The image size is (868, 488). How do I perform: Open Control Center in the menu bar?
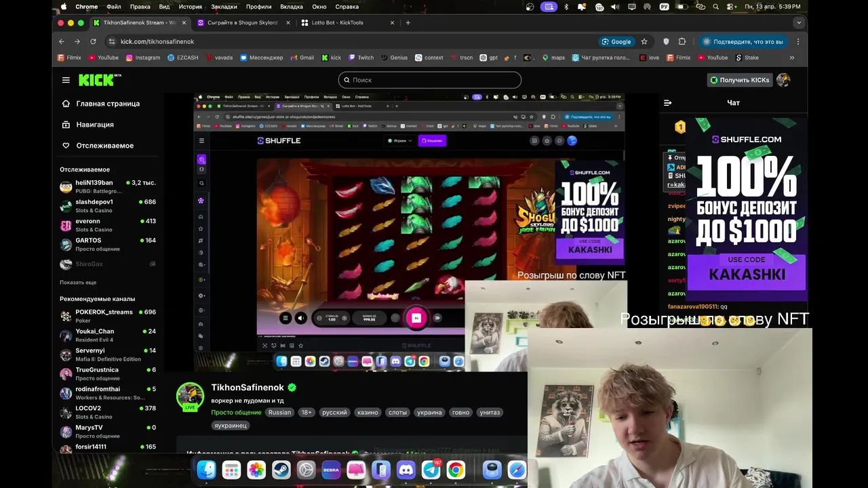click(731, 7)
